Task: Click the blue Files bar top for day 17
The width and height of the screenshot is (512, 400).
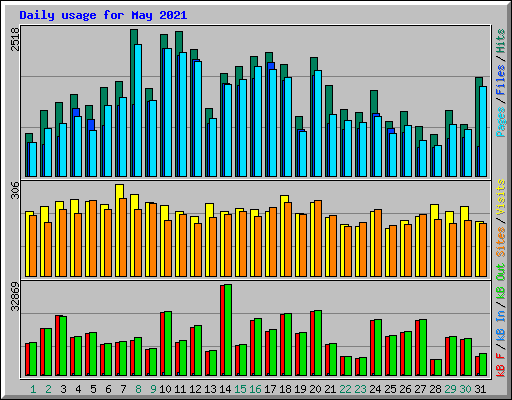Action: pos(271,66)
